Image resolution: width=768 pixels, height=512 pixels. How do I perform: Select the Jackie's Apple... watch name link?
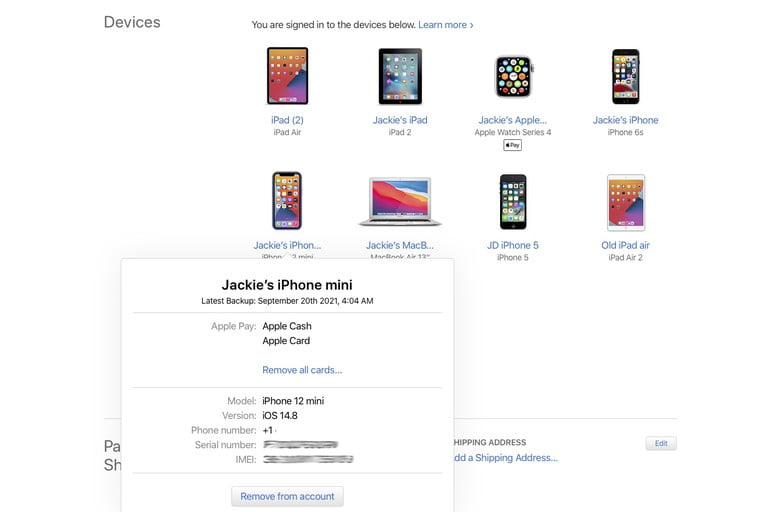pos(513,120)
